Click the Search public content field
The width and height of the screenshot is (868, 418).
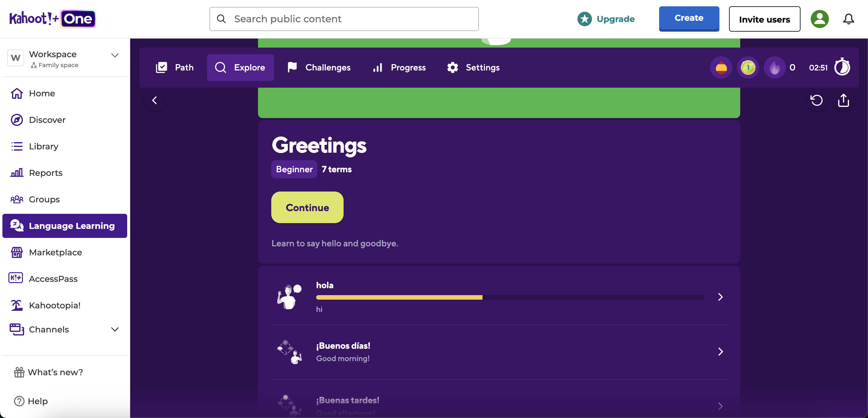(x=344, y=19)
